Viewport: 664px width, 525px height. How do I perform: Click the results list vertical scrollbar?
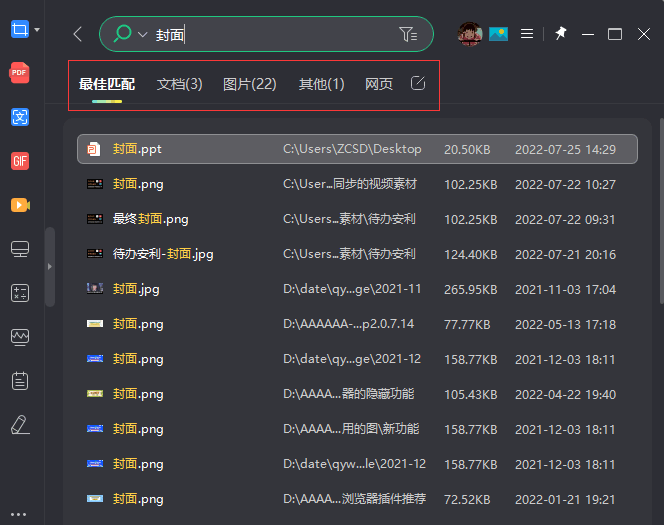click(661, 210)
